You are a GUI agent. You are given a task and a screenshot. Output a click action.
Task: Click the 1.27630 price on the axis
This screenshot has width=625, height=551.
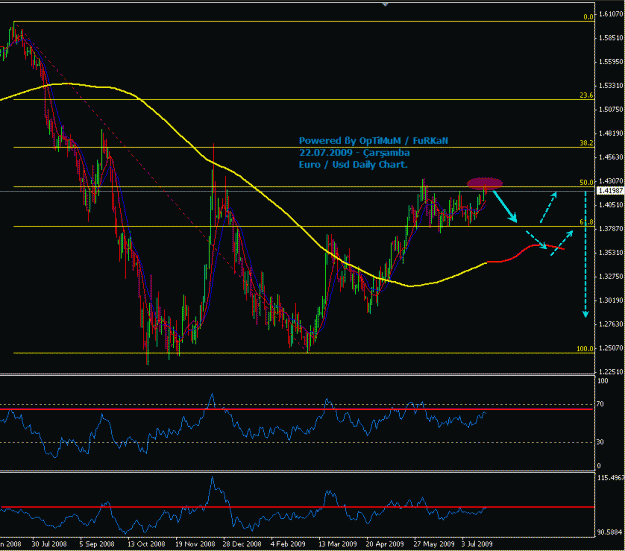611,324
